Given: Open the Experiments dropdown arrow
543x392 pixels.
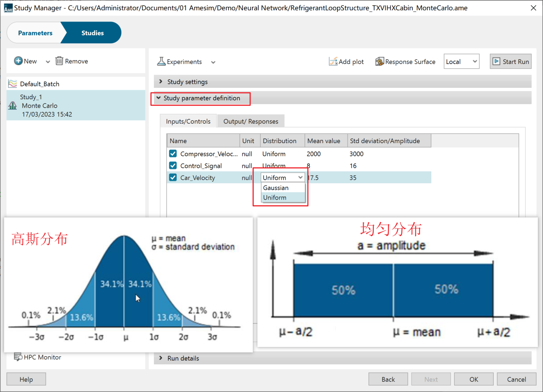Looking at the screenshot, I should pyautogui.click(x=213, y=62).
